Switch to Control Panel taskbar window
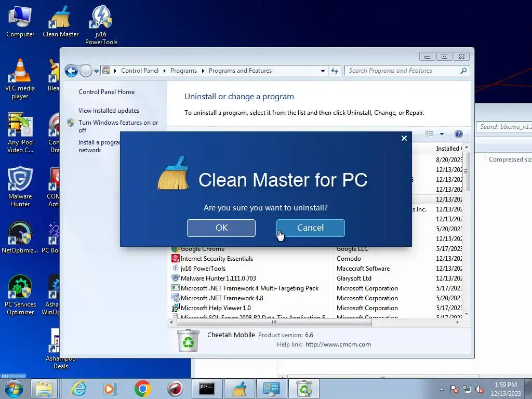The height and width of the screenshot is (399, 532). tap(271, 389)
